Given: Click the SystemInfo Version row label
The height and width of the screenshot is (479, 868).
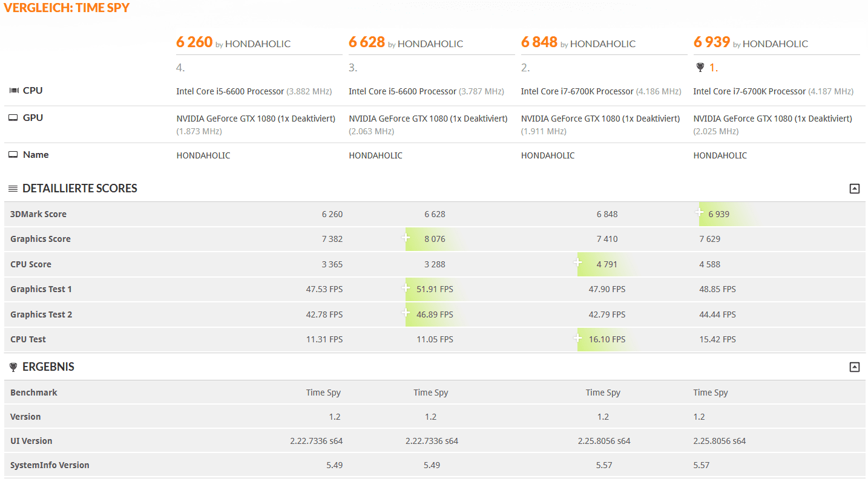Looking at the screenshot, I should (x=50, y=465).
